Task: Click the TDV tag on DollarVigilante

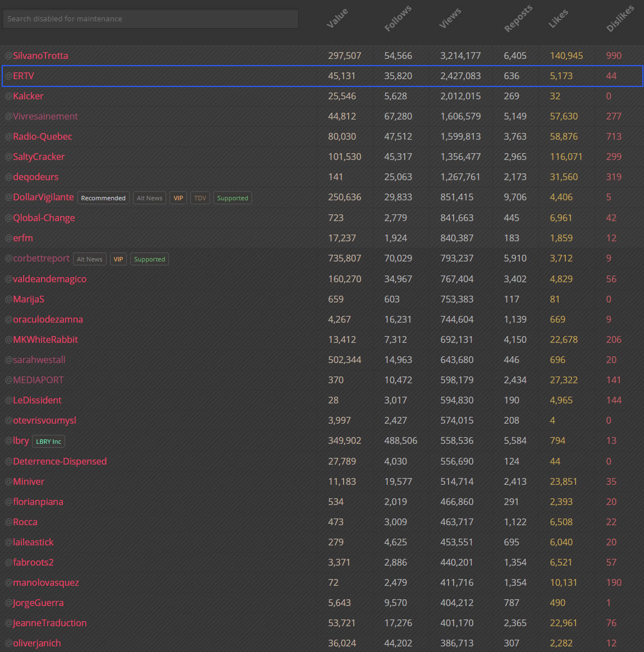Action: coord(200,198)
